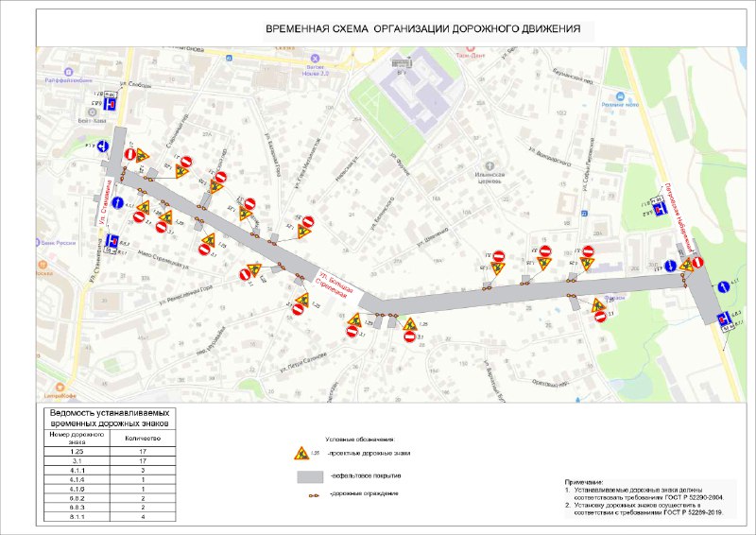Click the 8.1.1 cell in the signs table

pyautogui.click(x=77, y=517)
